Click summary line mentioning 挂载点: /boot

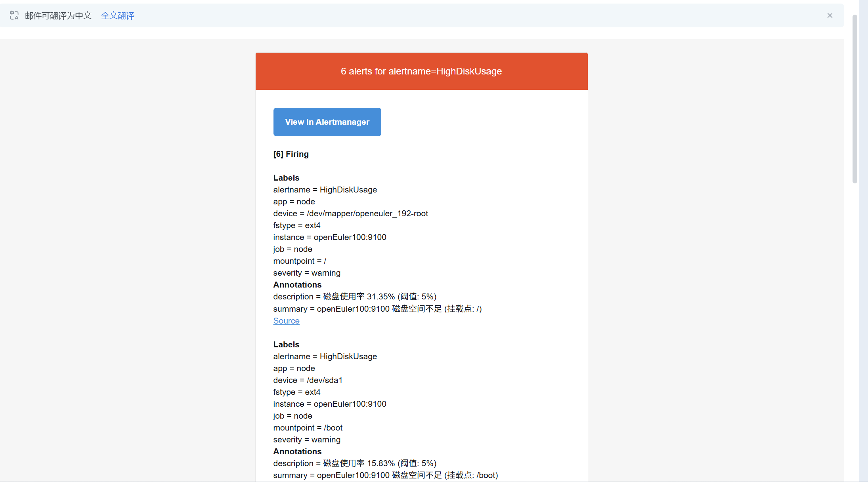385,475
